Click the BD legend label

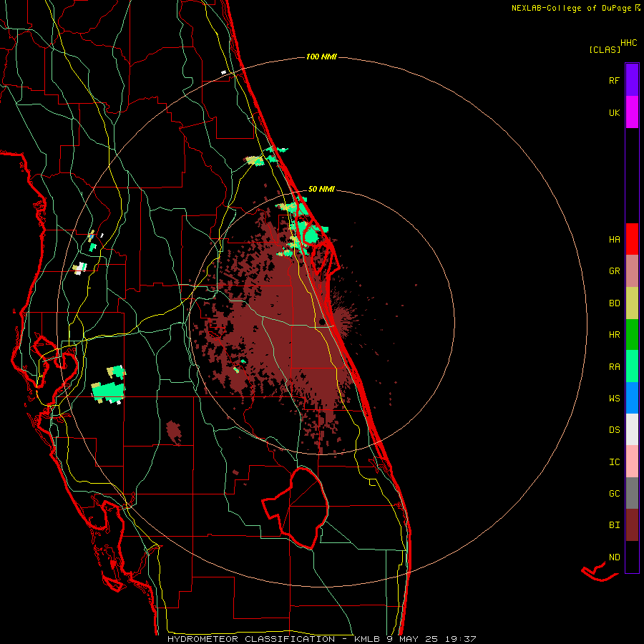click(x=614, y=303)
